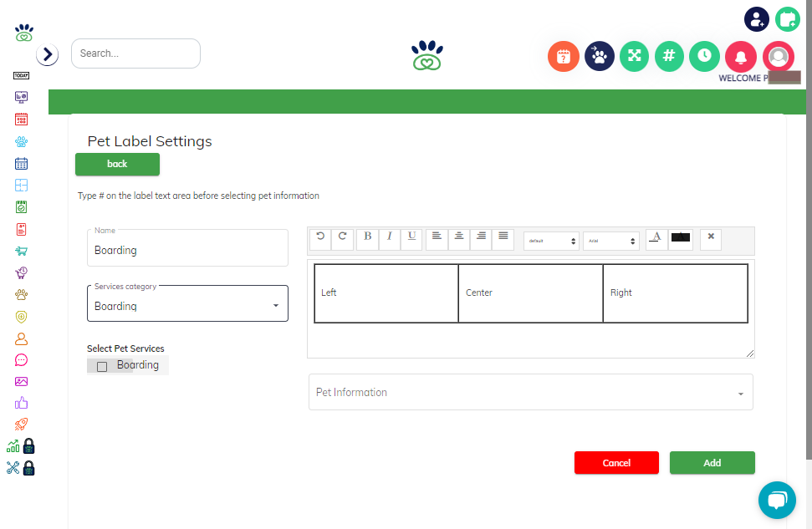Open the orange person sidebar icon
The width and height of the screenshot is (812, 529).
click(x=21, y=338)
